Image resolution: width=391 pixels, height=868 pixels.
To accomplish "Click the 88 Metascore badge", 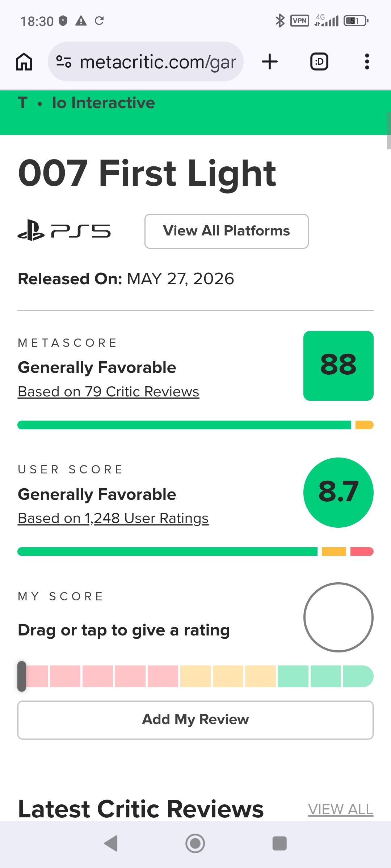I will (x=339, y=366).
